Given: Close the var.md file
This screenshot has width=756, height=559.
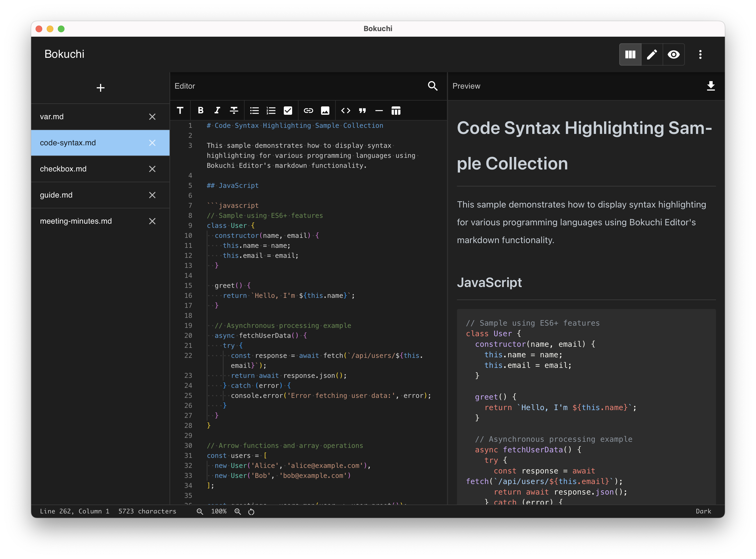Looking at the screenshot, I should [152, 117].
